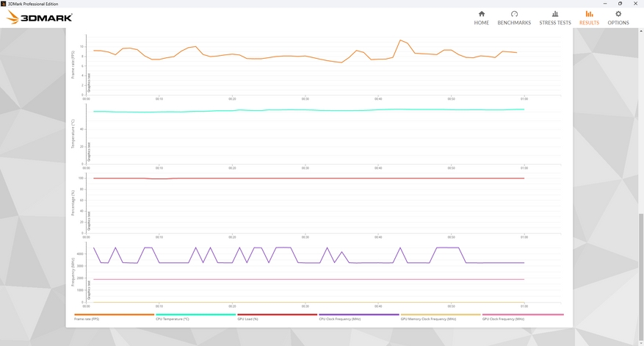The image size is (644, 346).
Task: Click the Percentage (%) axis label
Action: pyautogui.click(x=73, y=203)
